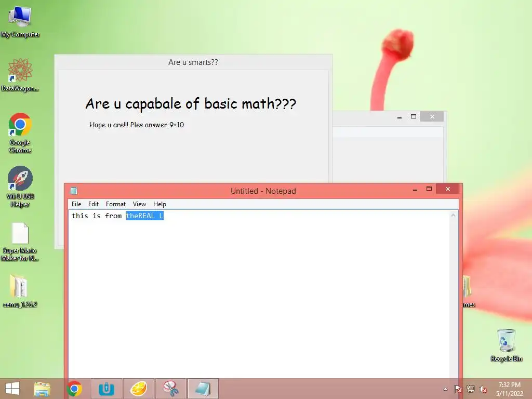532x399 pixels.
Task: Open the My Computer desktop icon
Action: [x=20, y=20]
